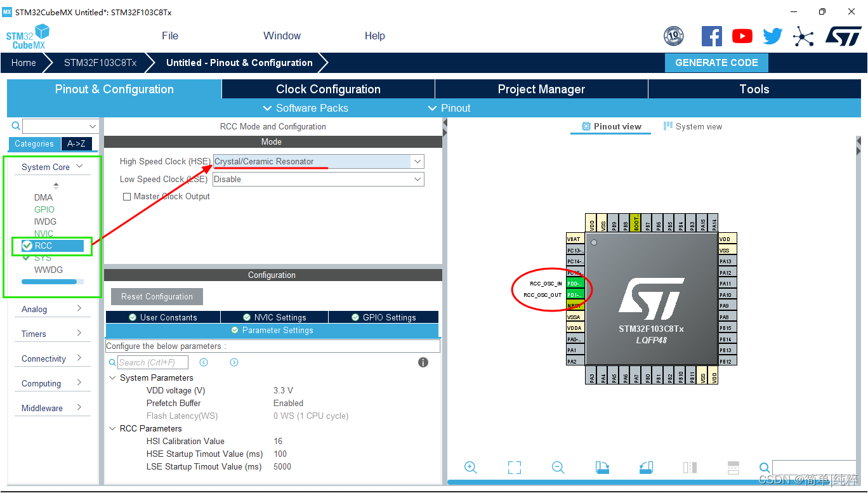Click the horizontal split view icon
Image resolution: width=868 pixels, height=493 pixels.
coord(733,468)
